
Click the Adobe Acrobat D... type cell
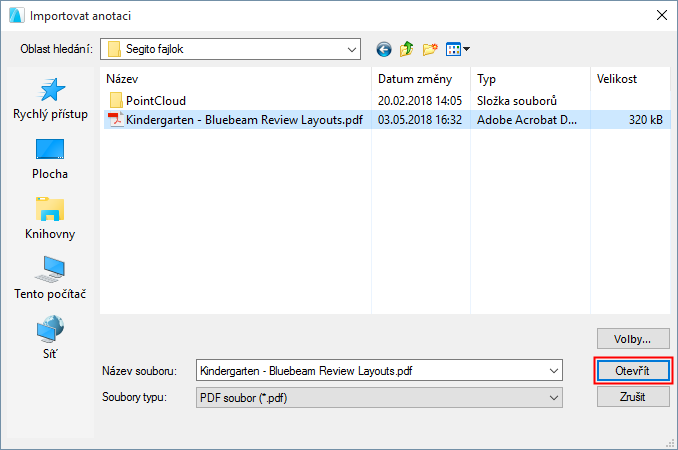click(527, 120)
